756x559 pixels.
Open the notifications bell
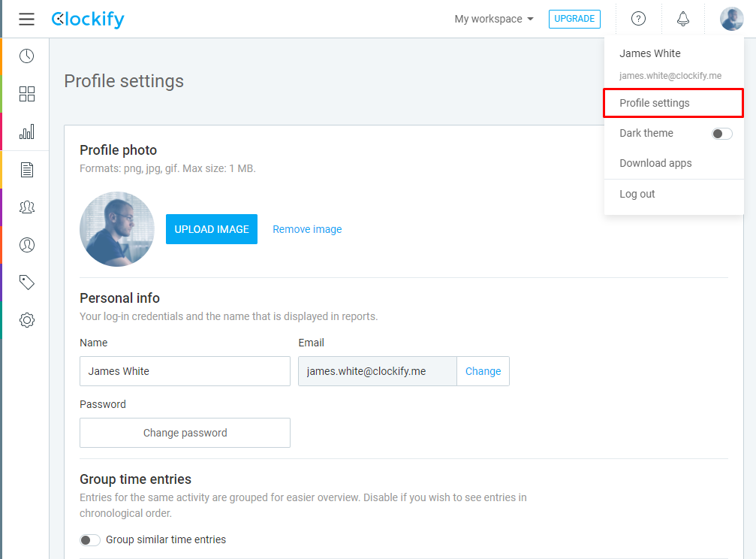point(682,19)
